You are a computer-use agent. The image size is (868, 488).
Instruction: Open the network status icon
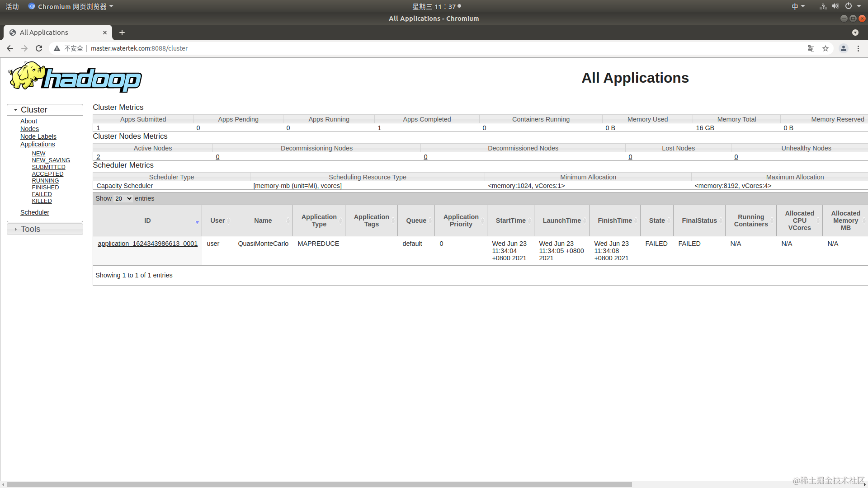[x=823, y=6]
